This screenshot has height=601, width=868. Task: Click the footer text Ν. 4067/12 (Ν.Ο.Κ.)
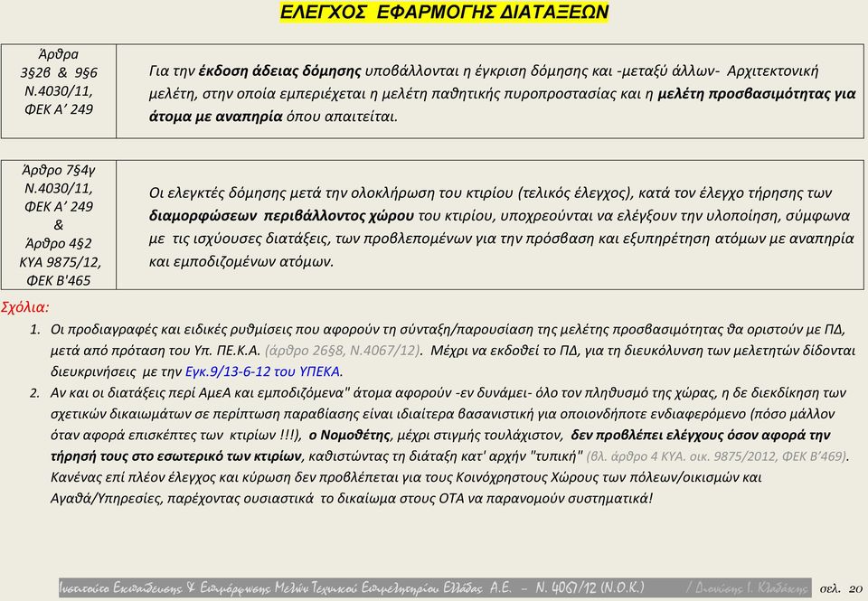tap(590, 587)
